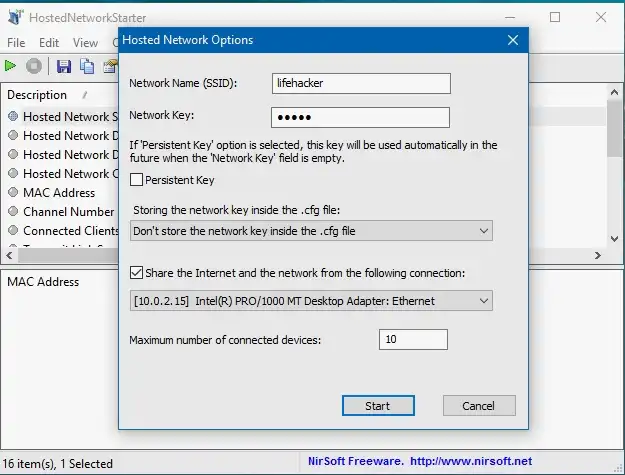Open the File menu
Screen dimensions: 625x475
[16, 43]
